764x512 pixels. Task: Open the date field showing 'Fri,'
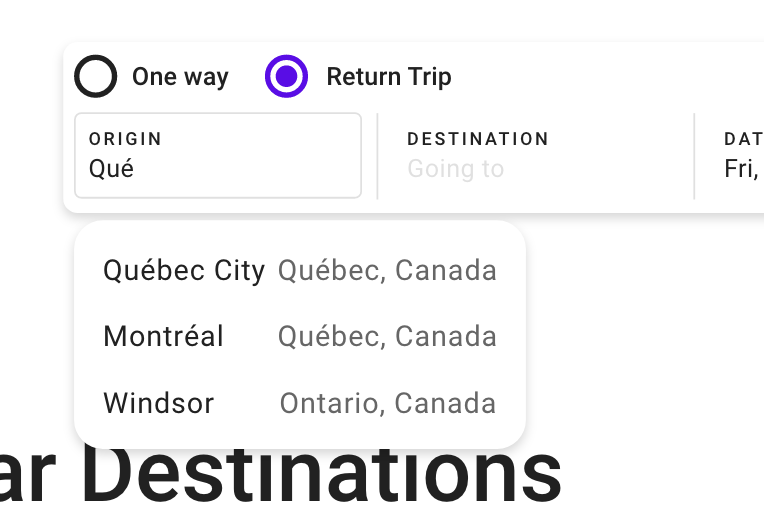(x=741, y=168)
